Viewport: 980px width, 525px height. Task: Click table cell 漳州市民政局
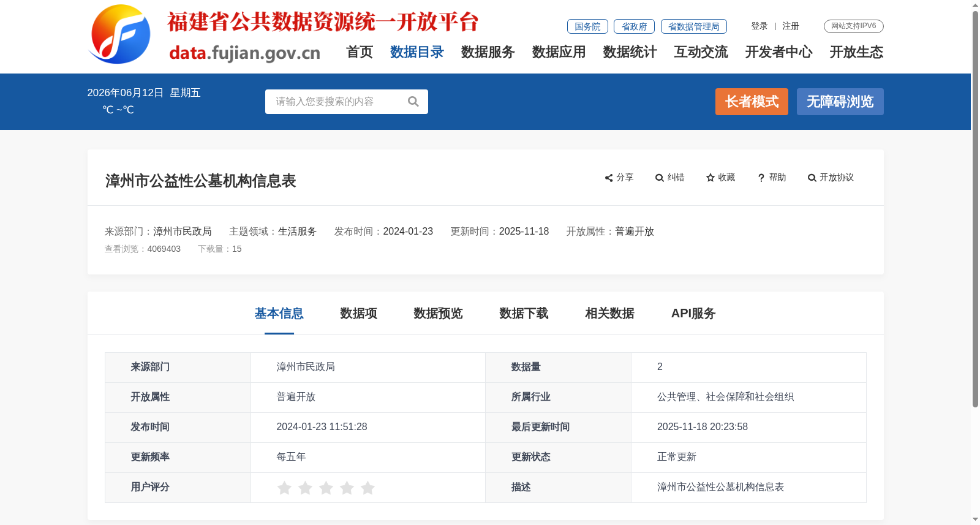pos(306,367)
